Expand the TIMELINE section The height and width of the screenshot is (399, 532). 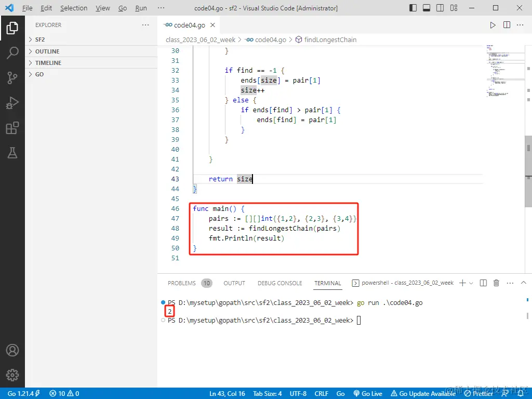pyautogui.click(x=91, y=63)
